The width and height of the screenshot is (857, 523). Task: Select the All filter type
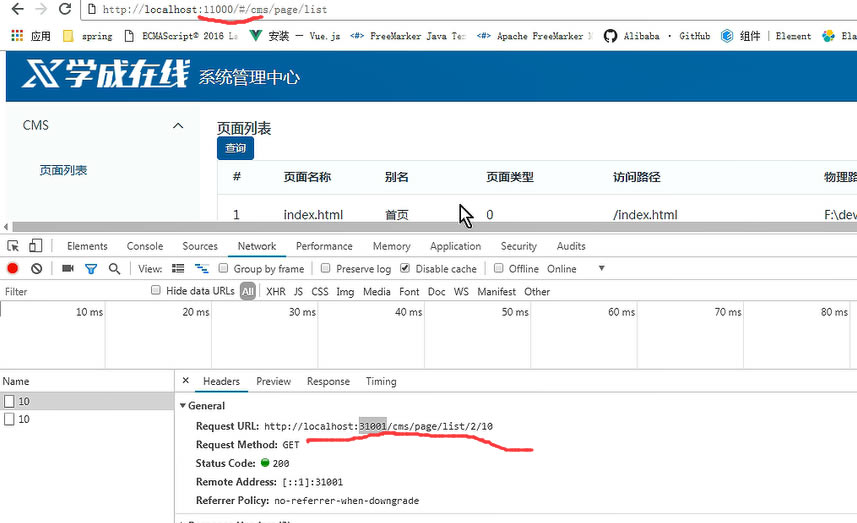248,291
